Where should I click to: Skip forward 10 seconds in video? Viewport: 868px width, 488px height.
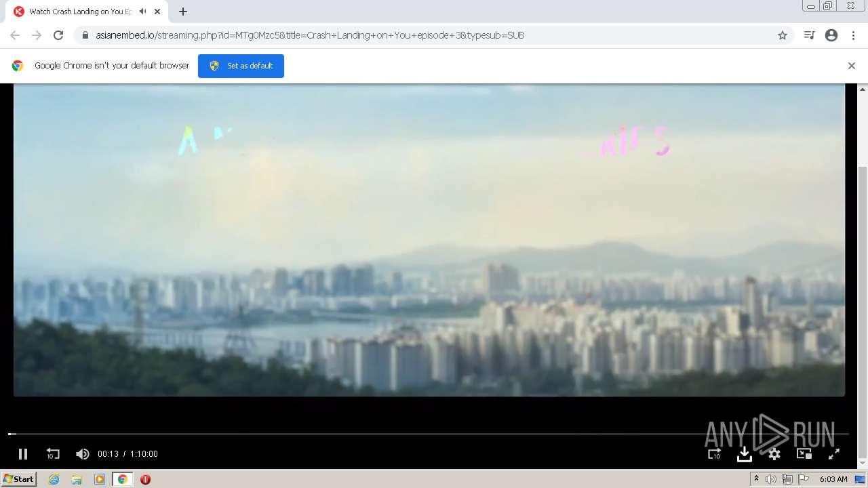tap(714, 454)
